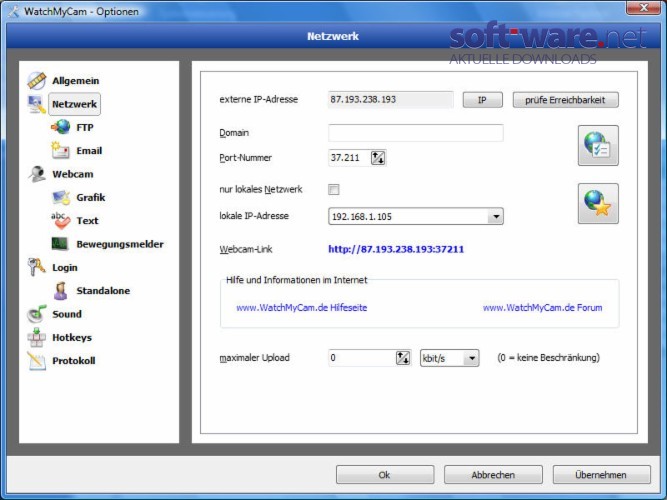Select the Sound entry label
The image size is (667, 500).
[x=67, y=314]
